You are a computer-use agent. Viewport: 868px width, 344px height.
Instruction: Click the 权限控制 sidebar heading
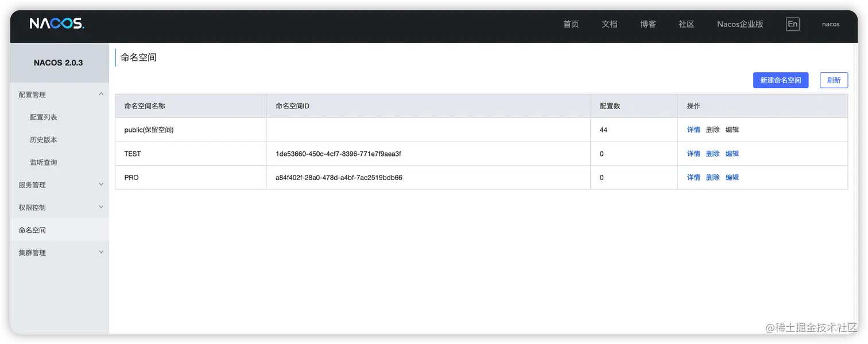(32, 208)
